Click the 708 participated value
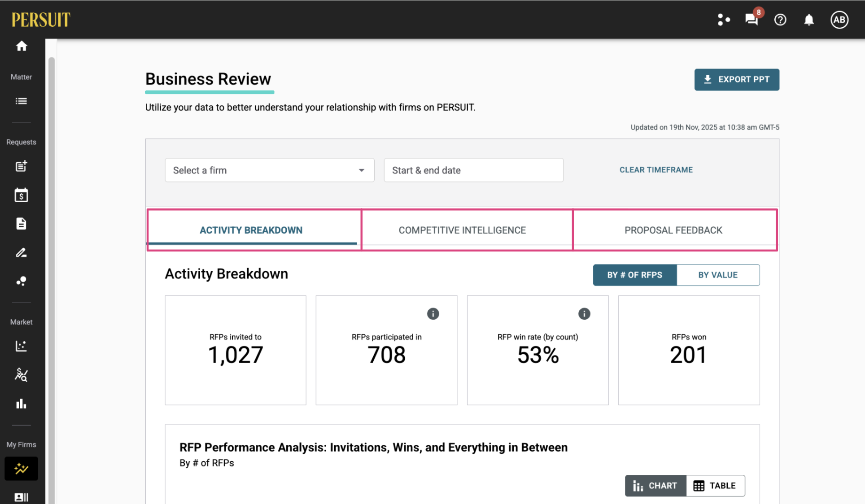Viewport: 865px width, 504px height. (386, 355)
